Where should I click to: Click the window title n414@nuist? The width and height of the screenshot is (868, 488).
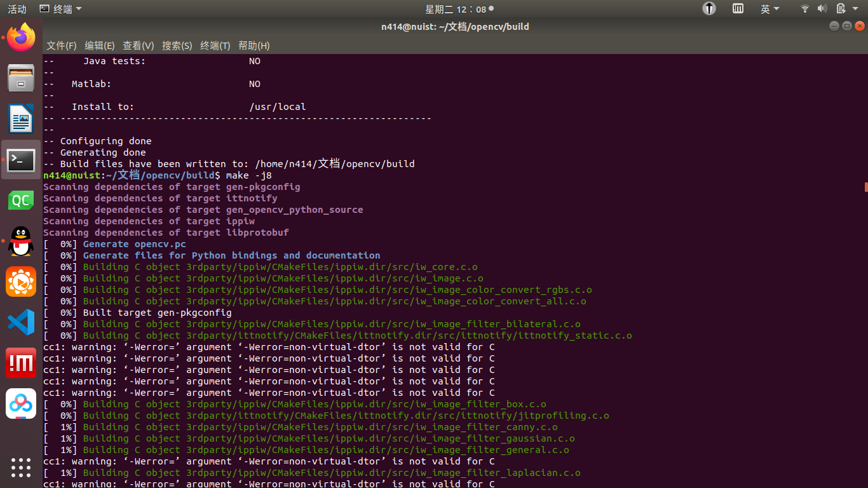pos(455,27)
